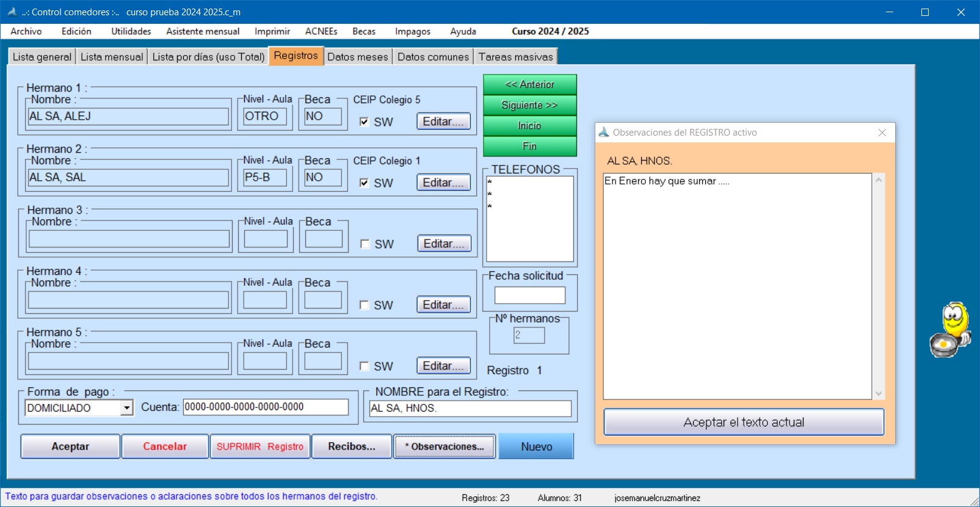Open Editar for Hermano 2
The height and width of the screenshot is (507, 980).
pos(443,183)
